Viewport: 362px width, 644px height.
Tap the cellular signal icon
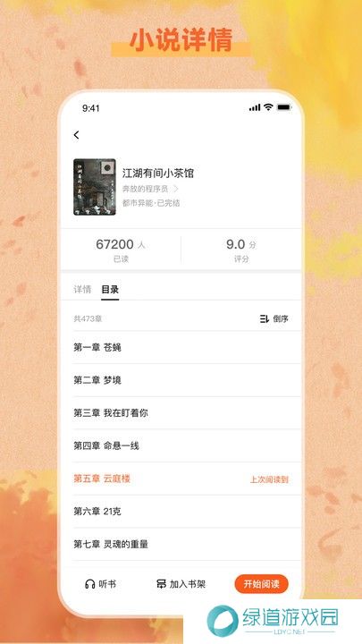[x=255, y=107]
